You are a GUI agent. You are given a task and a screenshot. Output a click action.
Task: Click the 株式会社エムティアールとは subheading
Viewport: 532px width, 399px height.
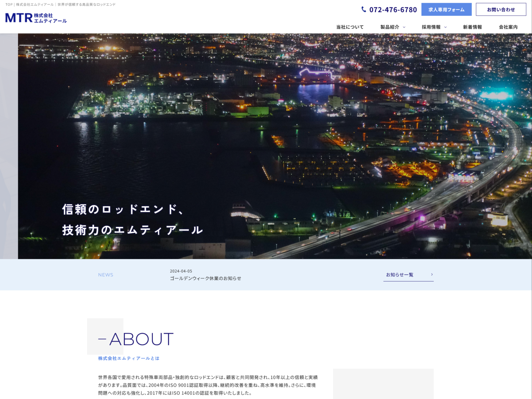point(129,358)
